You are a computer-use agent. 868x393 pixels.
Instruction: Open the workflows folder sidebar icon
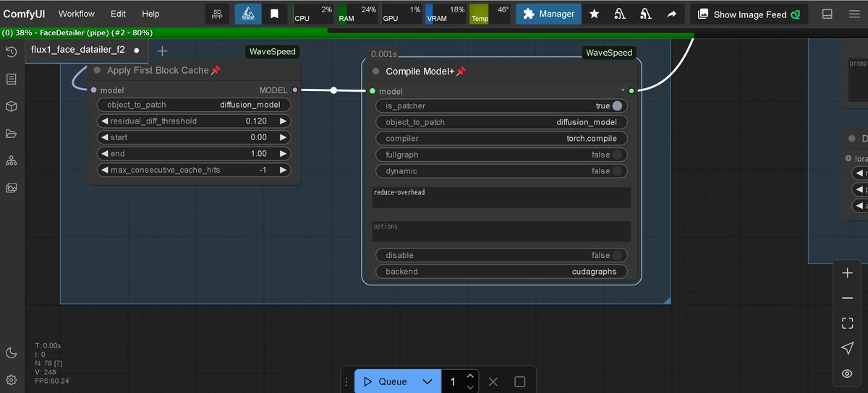12,134
